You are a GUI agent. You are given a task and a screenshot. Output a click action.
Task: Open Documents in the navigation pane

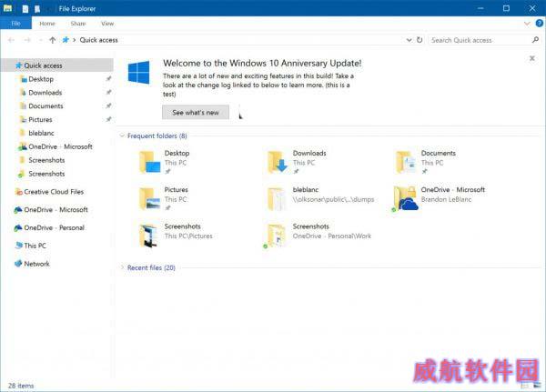point(45,106)
